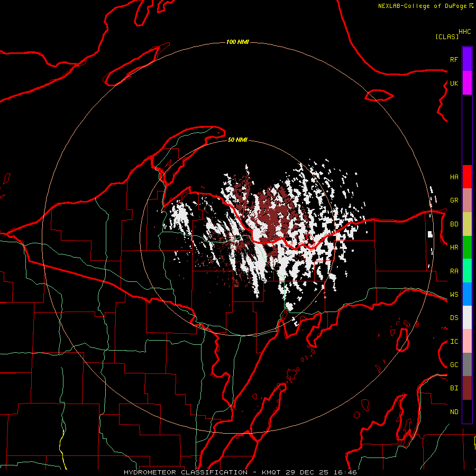Viewport: 476px width, 476px height.
Task: Click the RF purple legend swatch
Action: pyautogui.click(x=467, y=59)
